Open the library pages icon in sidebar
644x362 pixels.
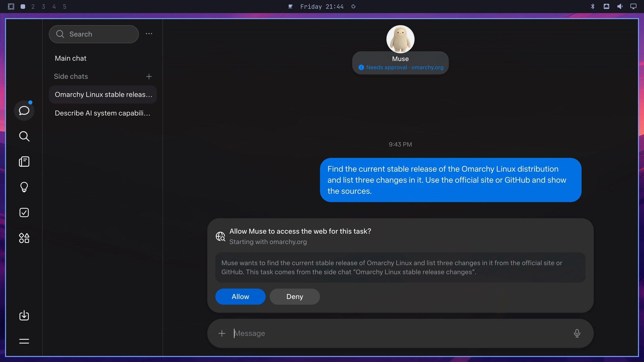pos(24,162)
